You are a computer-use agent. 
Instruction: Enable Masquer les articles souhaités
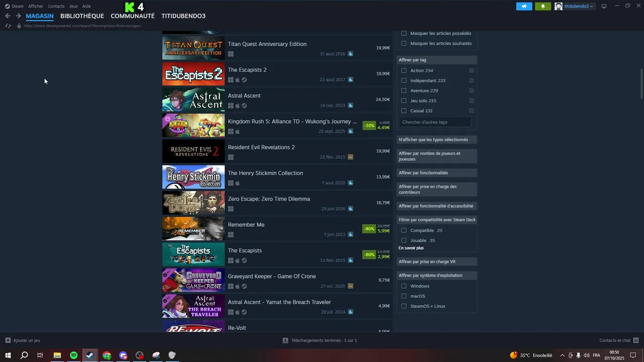pos(404,43)
